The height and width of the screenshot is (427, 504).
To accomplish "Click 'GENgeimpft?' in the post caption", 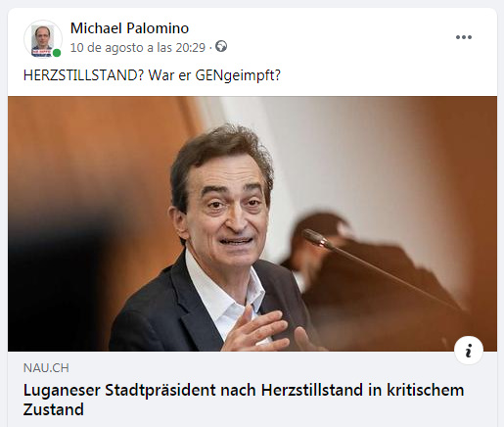I will click(238, 75).
